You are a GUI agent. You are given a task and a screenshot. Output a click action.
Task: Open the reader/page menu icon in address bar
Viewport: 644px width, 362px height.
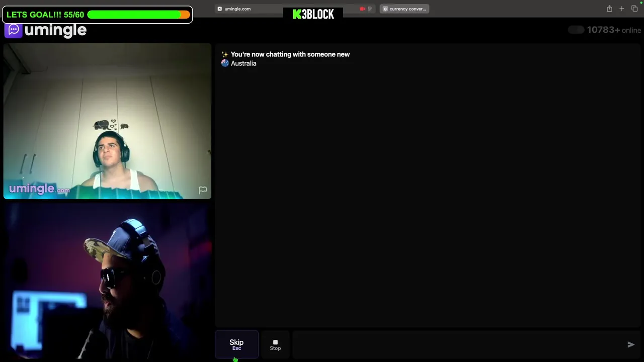pos(370,9)
